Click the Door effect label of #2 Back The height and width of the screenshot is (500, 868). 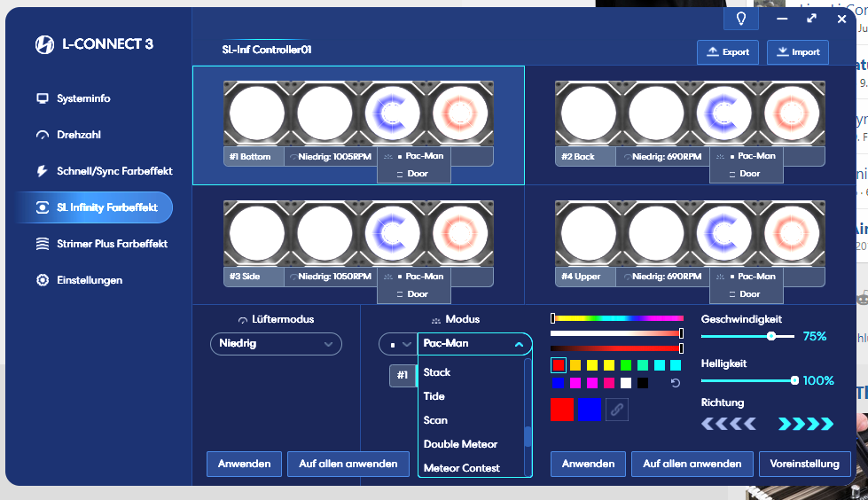click(749, 174)
